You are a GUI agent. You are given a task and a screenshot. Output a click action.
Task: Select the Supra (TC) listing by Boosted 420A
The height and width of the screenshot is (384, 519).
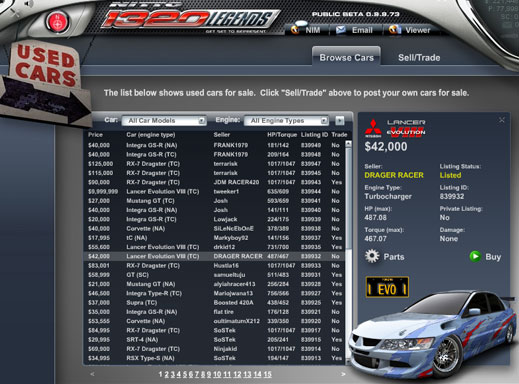tap(214, 303)
